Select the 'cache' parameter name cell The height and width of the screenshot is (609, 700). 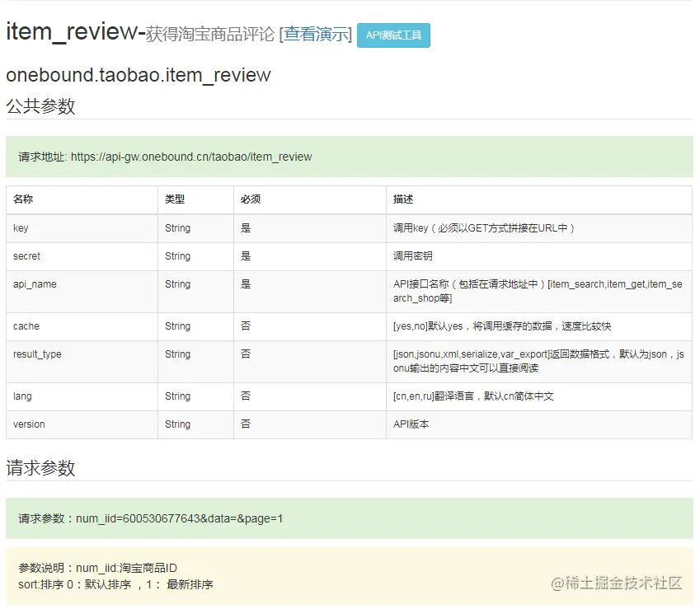pos(82,326)
